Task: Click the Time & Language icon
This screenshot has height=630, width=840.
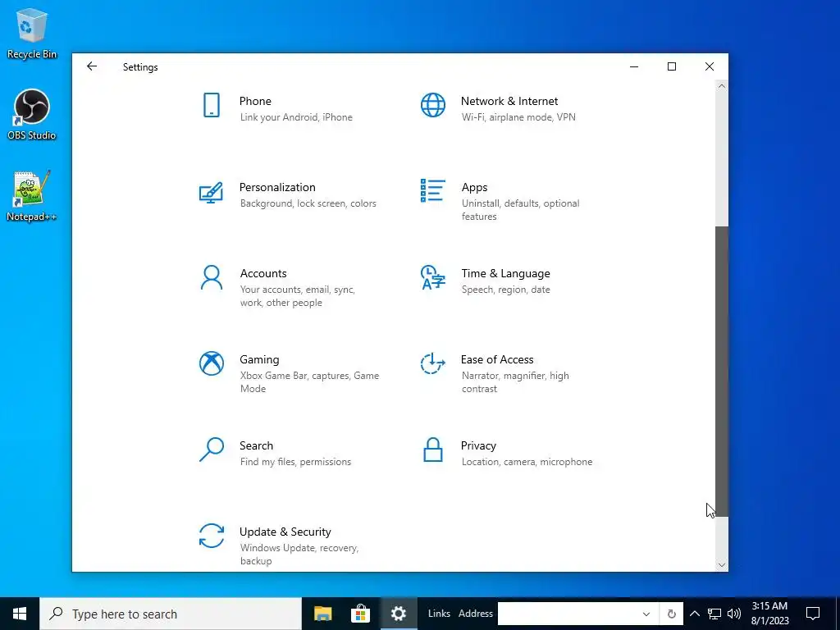Action: click(x=433, y=277)
